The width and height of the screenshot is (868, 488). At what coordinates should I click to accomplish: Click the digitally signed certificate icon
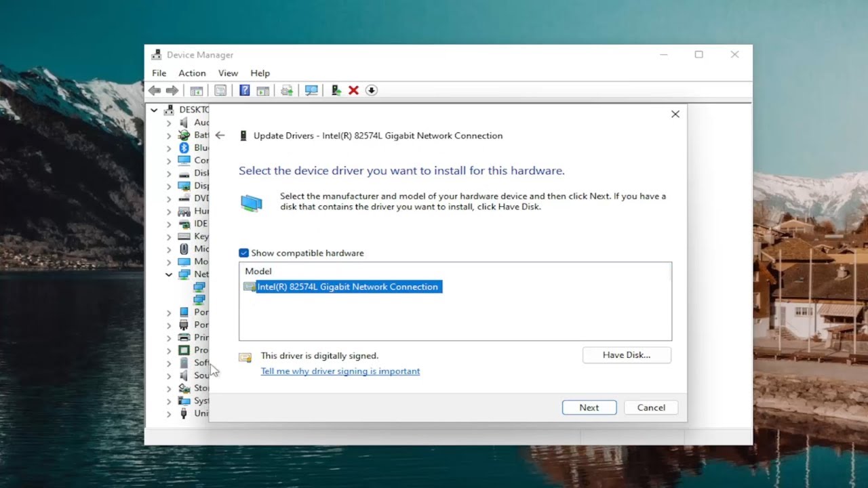(x=245, y=357)
